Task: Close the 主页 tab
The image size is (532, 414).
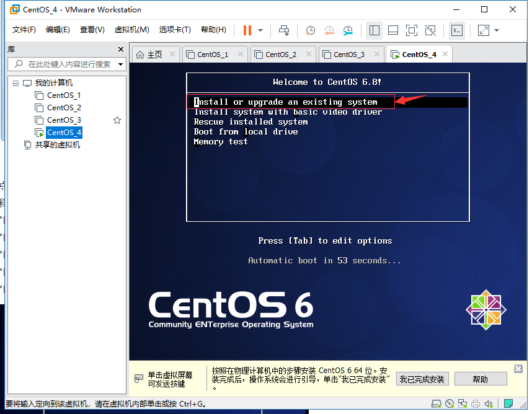Action: [x=172, y=55]
